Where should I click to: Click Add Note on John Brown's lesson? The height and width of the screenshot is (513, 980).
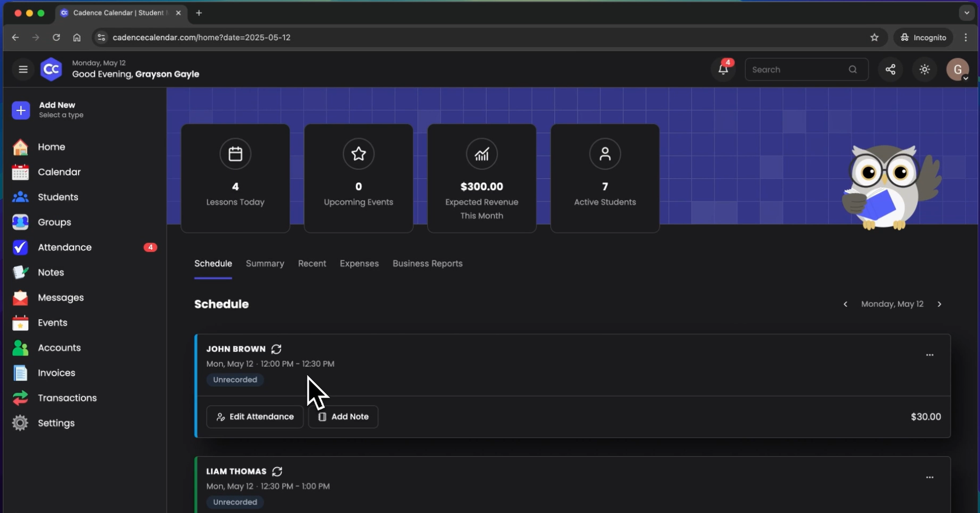click(x=343, y=417)
